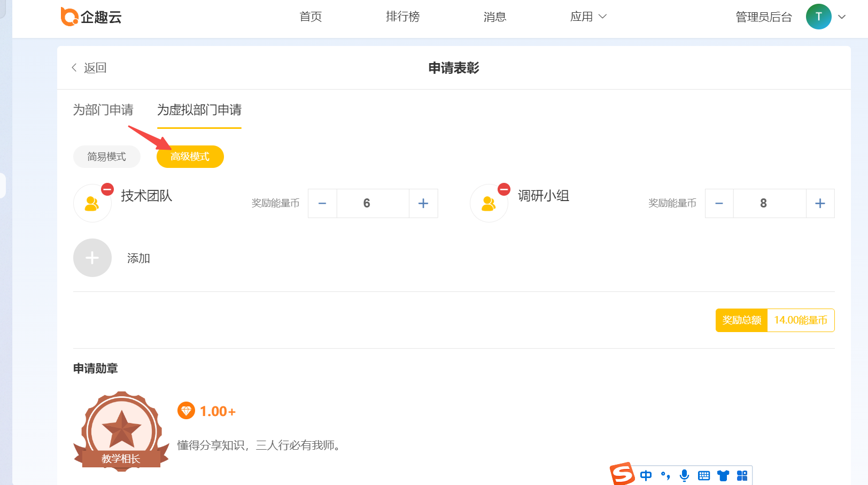Open the IME soft keyboard icon
Viewport: 868px width, 485px height.
(704, 475)
